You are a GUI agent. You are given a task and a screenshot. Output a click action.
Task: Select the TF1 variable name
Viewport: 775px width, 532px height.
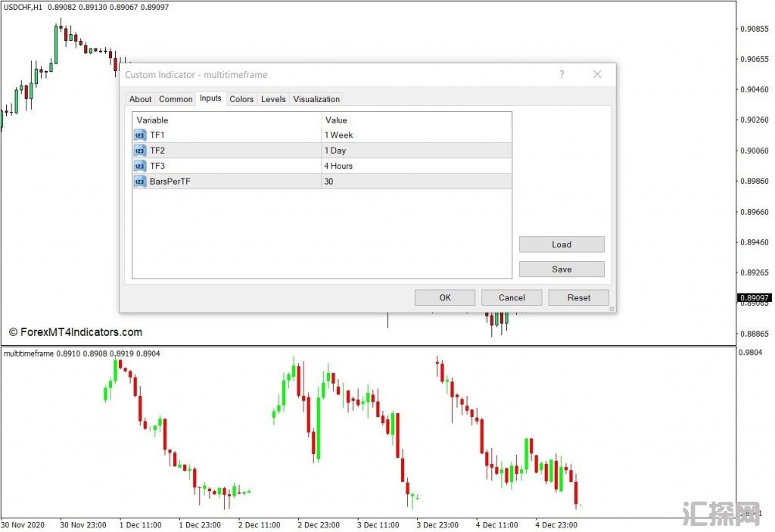(x=157, y=135)
